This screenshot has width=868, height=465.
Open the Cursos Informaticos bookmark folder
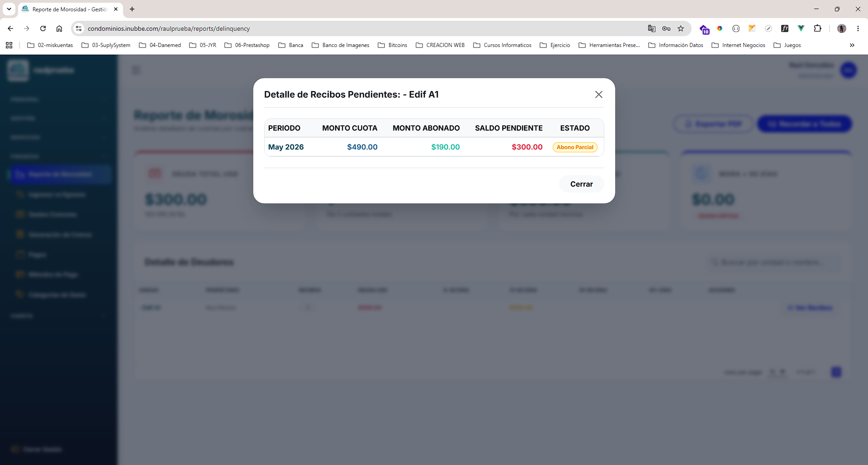[x=502, y=45]
